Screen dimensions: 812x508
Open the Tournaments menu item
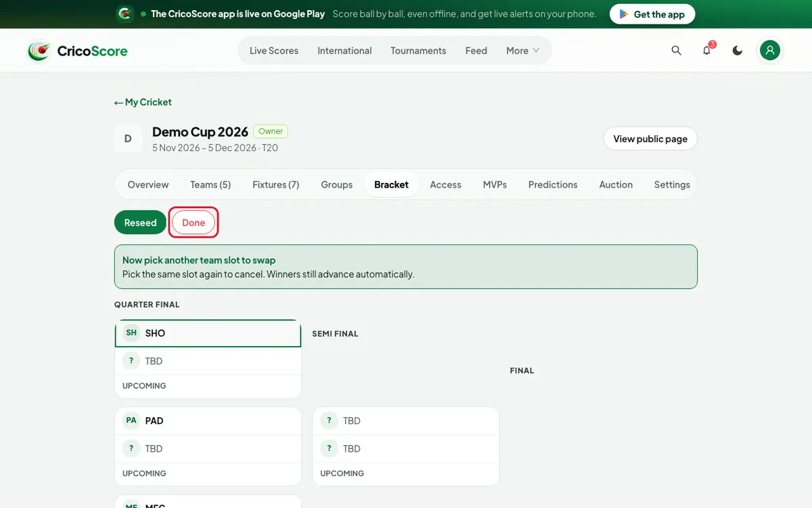pos(418,51)
